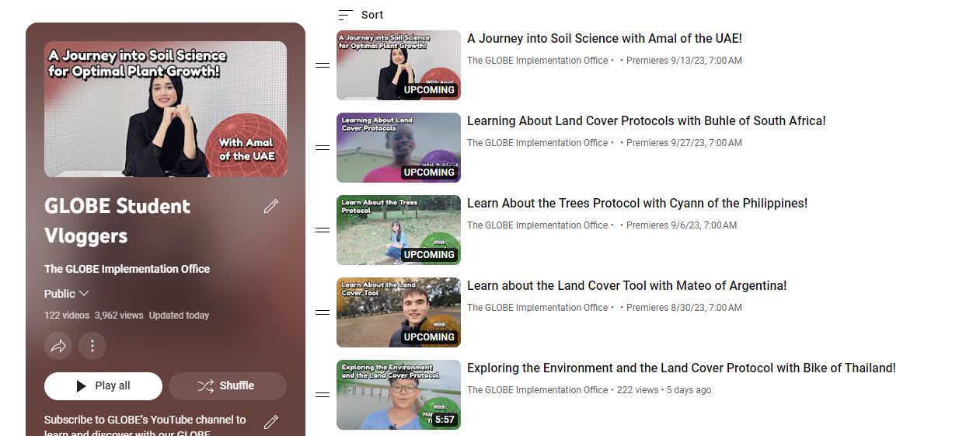Screen dimensions: 980x436
Task: Edit the playlist title with pencil icon
Action: 271,206
